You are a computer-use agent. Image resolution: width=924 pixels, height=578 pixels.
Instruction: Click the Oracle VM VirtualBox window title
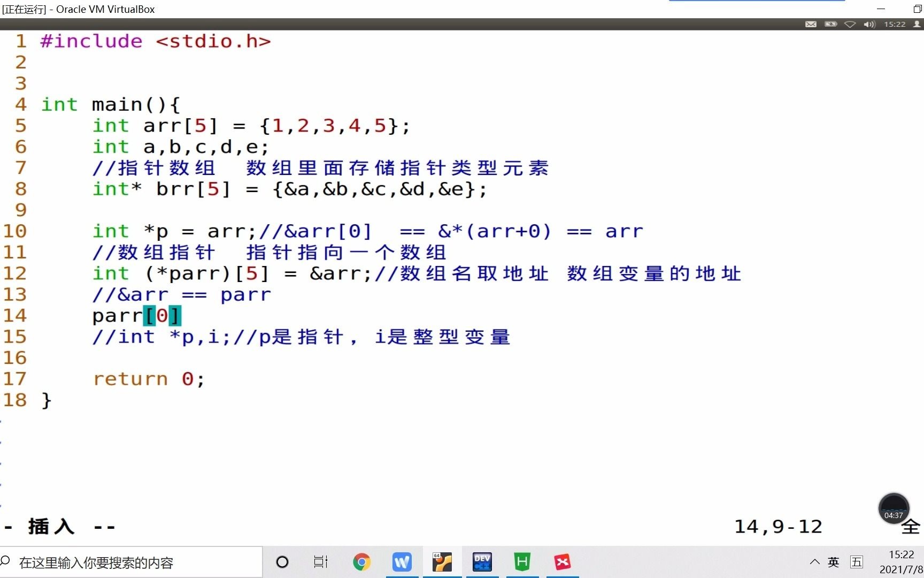pyautogui.click(x=79, y=9)
